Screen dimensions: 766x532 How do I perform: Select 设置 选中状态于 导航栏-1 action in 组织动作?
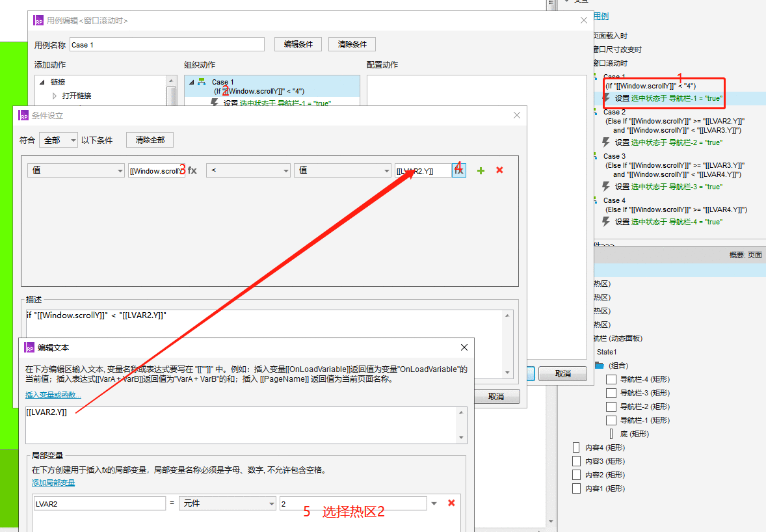277,103
